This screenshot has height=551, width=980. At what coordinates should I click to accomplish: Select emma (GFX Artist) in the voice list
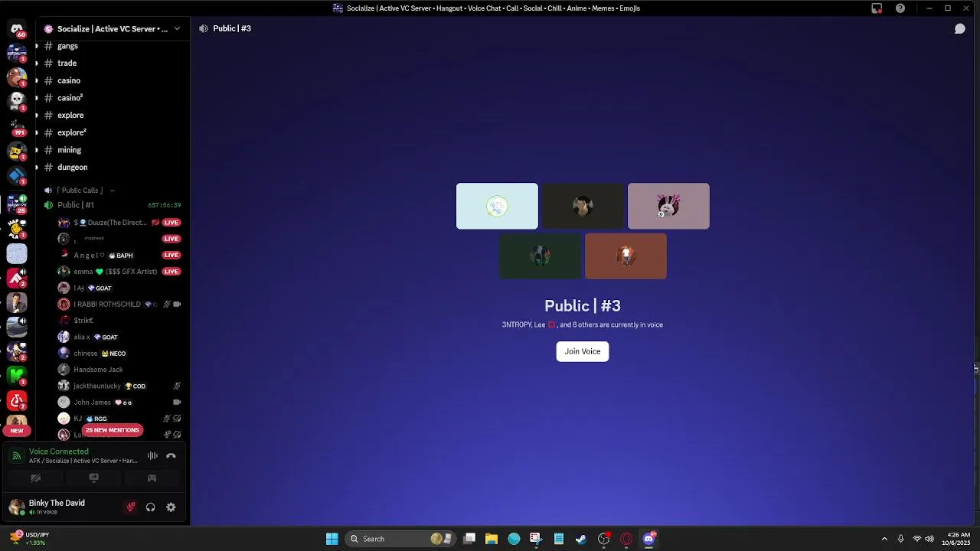pos(119,272)
